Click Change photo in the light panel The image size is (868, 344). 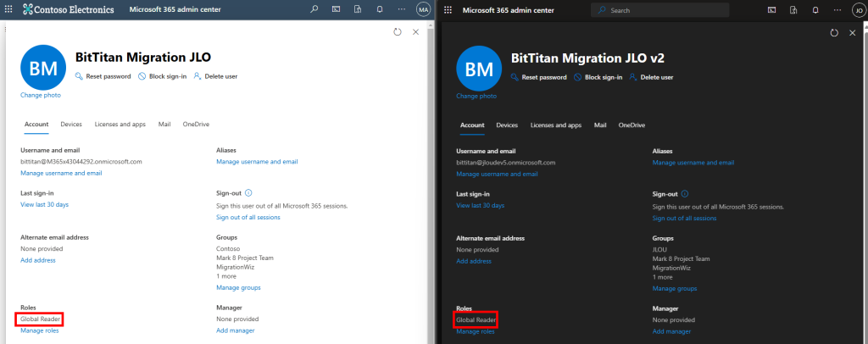click(41, 95)
